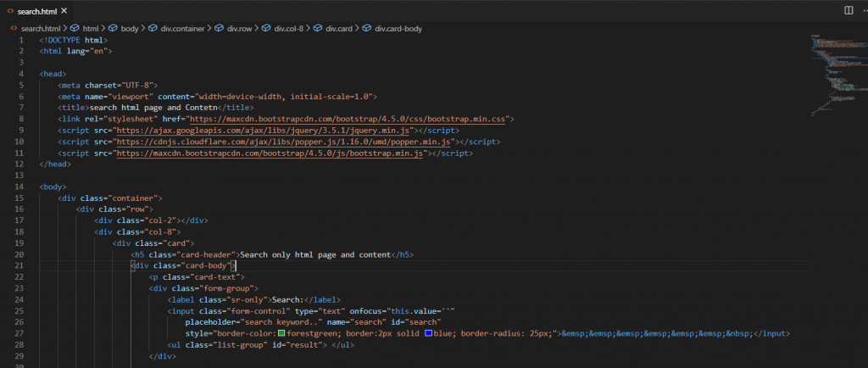Image resolution: width=868 pixels, height=368 pixels.
Task: Select div.container in breadcrumb
Action: 183,28
